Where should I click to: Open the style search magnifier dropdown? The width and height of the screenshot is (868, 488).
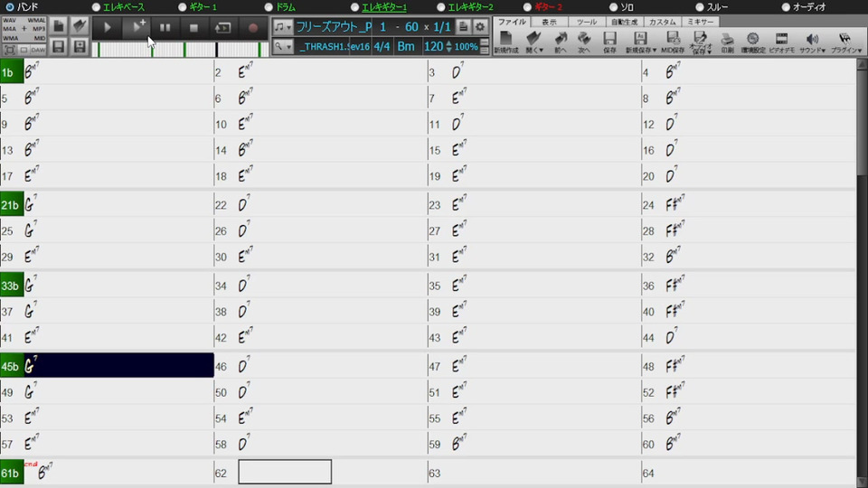(282, 46)
